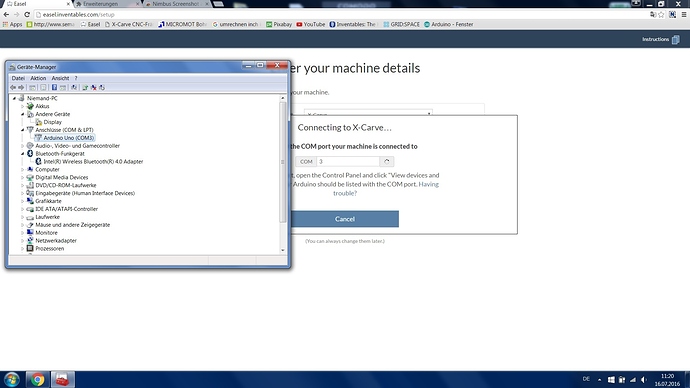Image resolution: width=690 pixels, height=388 pixels.
Task: Open Chrome from the taskbar
Action: point(37,379)
